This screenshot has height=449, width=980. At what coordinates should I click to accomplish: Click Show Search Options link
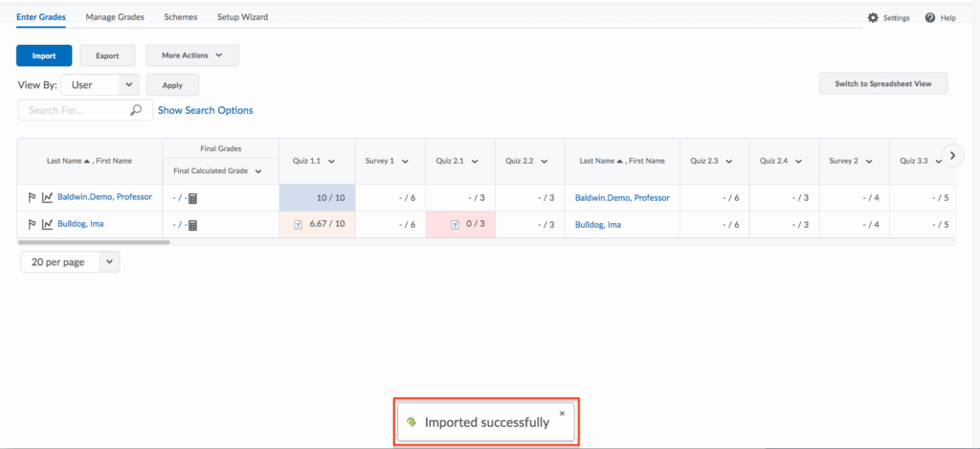click(x=205, y=110)
